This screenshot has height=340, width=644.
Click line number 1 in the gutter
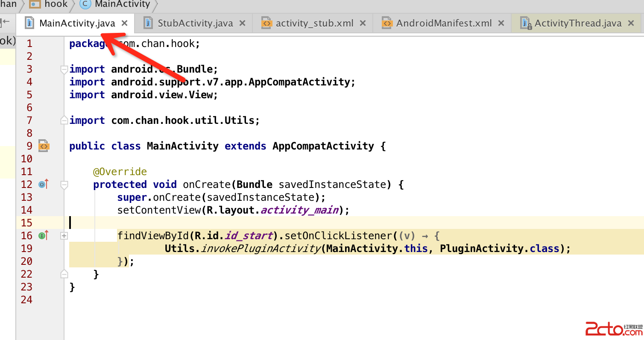click(29, 44)
